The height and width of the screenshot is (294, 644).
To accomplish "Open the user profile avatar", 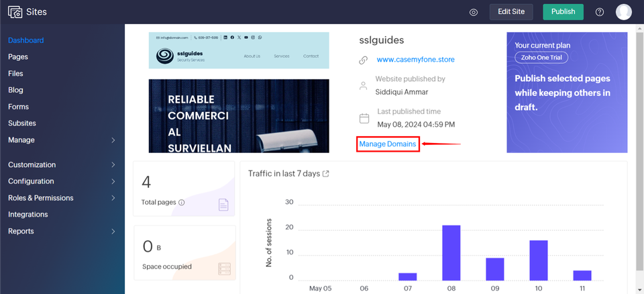I will click(623, 11).
